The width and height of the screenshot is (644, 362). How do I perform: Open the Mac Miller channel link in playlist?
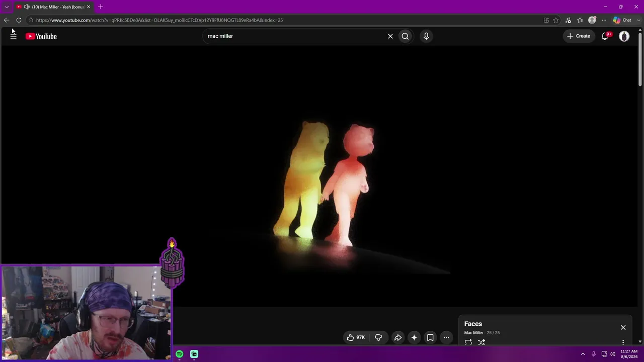473,333
